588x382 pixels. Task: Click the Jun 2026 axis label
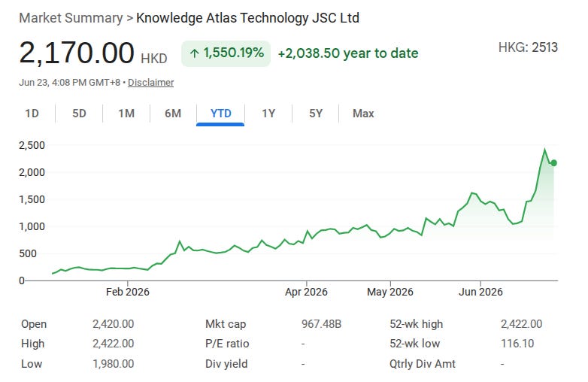click(480, 292)
